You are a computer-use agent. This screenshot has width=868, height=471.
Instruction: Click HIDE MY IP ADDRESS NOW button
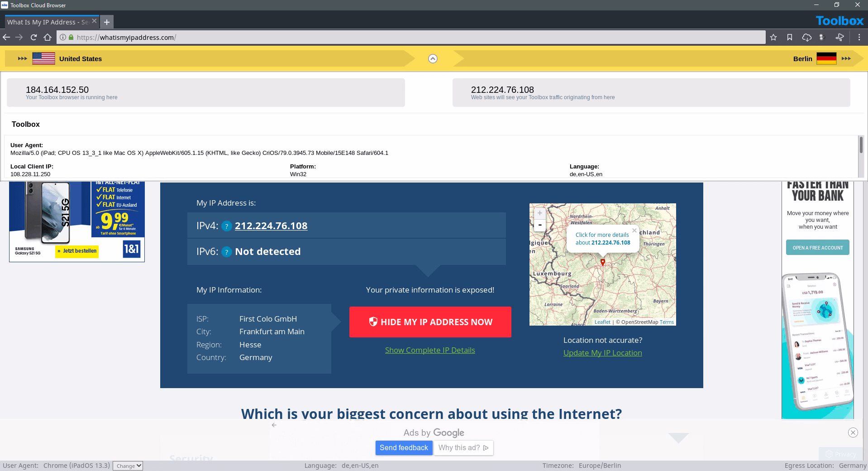[x=430, y=322]
